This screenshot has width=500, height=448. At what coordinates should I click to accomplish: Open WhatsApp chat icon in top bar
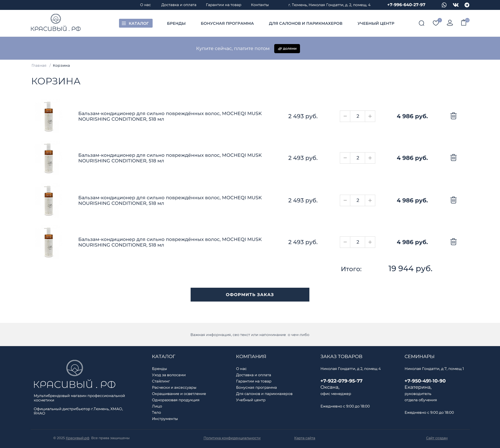tap(444, 5)
